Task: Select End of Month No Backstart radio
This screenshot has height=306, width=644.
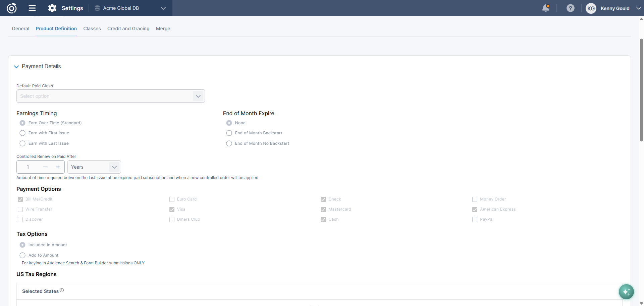Action: (229, 143)
